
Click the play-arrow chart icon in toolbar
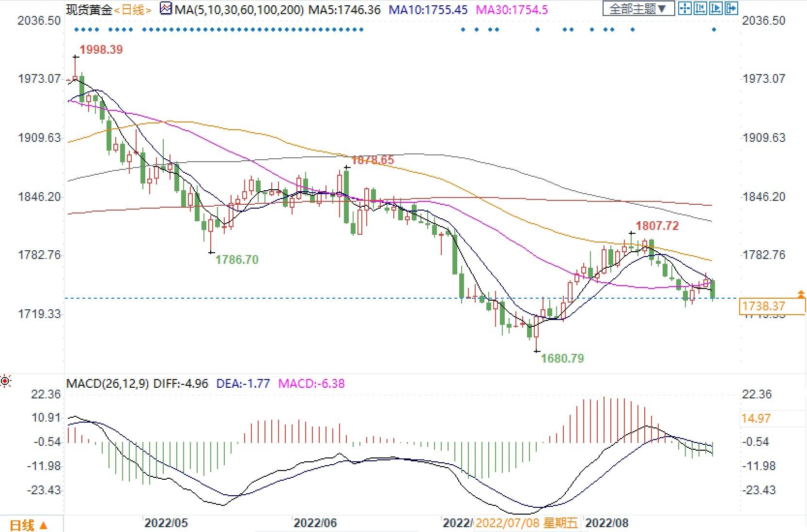(x=715, y=8)
